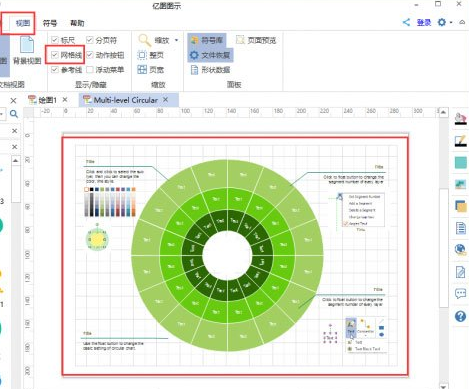Viewport: 469px width, 389px height.
Task: Click the page attachment icon in right sidebar
Action: tap(460, 272)
